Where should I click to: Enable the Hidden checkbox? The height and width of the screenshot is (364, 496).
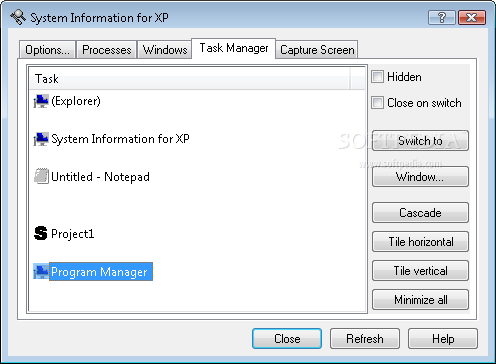[377, 77]
